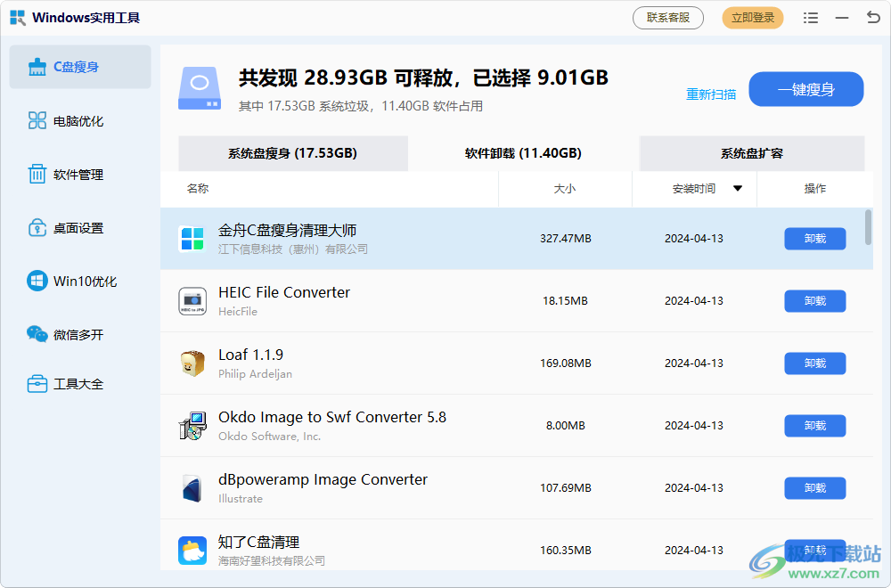
Task: Switch to the 系统盘瘦身 tab
Action: click(x=292, y=153)
